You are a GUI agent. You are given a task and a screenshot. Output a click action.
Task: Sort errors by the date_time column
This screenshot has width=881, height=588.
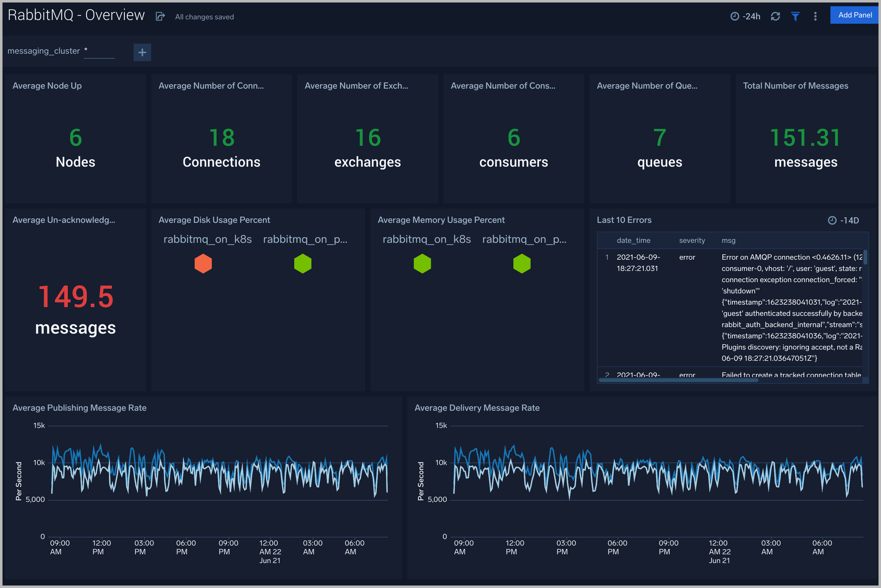pos(633,240)
